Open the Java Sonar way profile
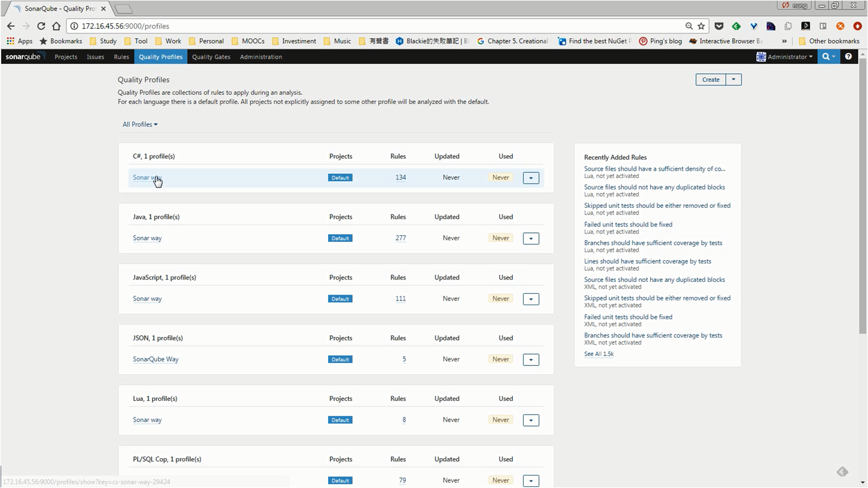The height and width of the screenshot is (488, 868). tap(147, 238)
